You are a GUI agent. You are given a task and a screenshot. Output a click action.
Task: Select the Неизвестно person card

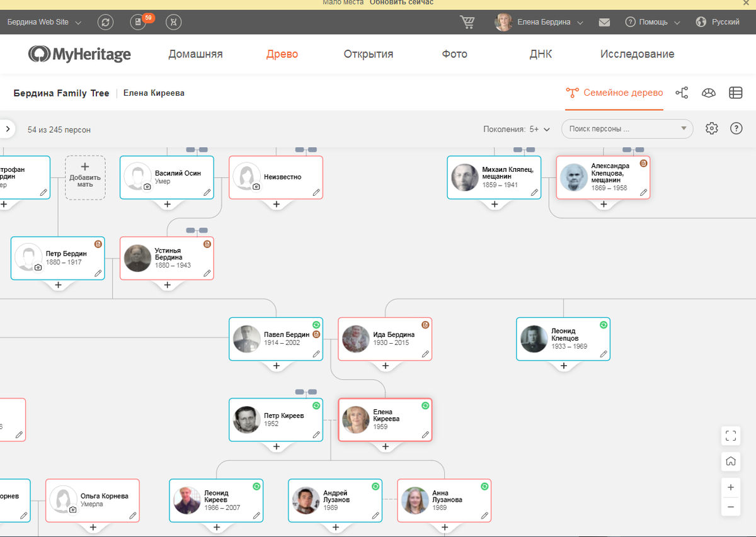[x=276, y=178]
